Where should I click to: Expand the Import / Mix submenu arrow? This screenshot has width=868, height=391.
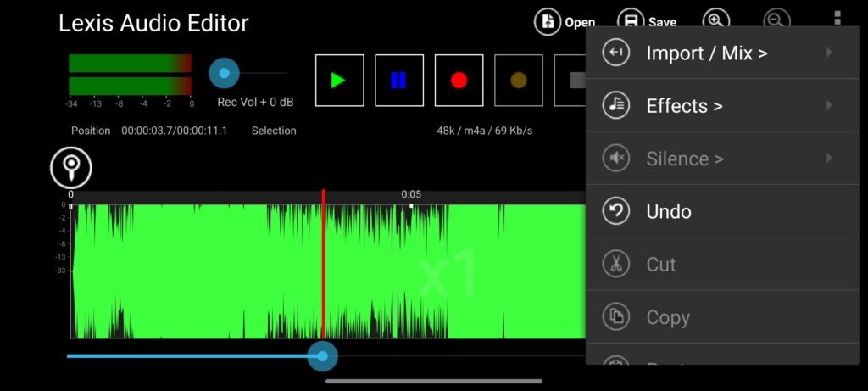tap(828, 53)
